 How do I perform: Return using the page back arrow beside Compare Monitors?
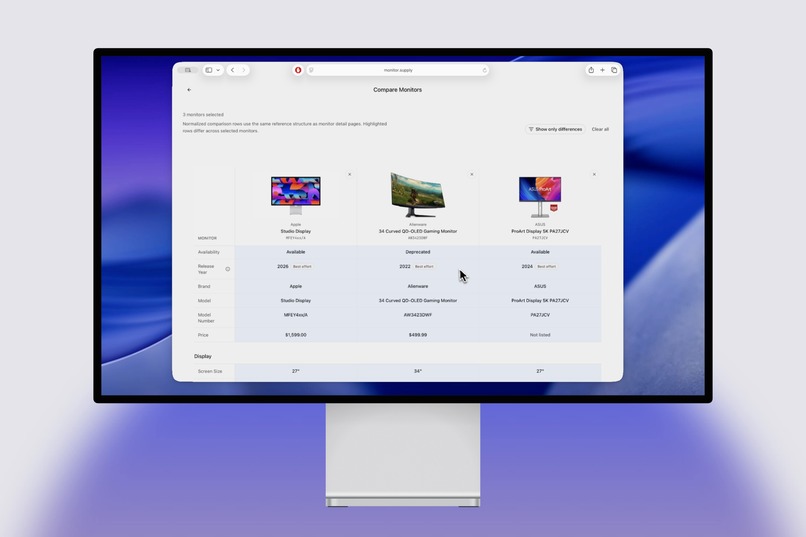tap(189, 90)
